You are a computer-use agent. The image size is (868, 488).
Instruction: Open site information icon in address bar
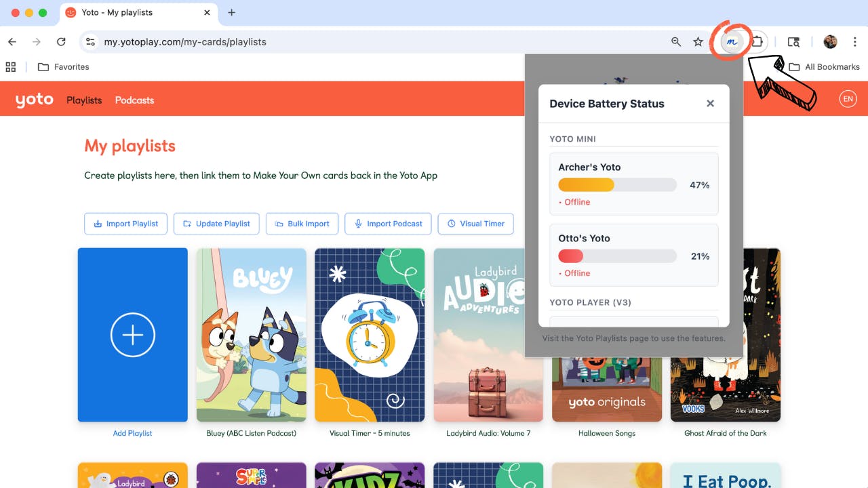(90, 42)
